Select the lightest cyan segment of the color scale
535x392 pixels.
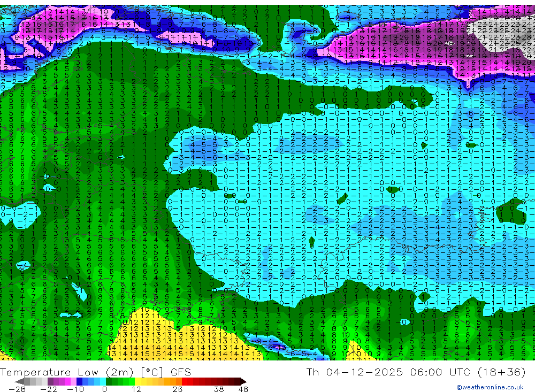tap(103, 382)
